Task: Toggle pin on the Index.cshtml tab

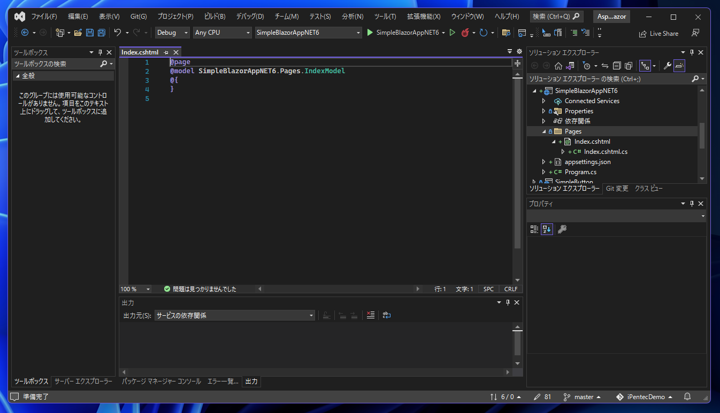Action: point(166,52)
